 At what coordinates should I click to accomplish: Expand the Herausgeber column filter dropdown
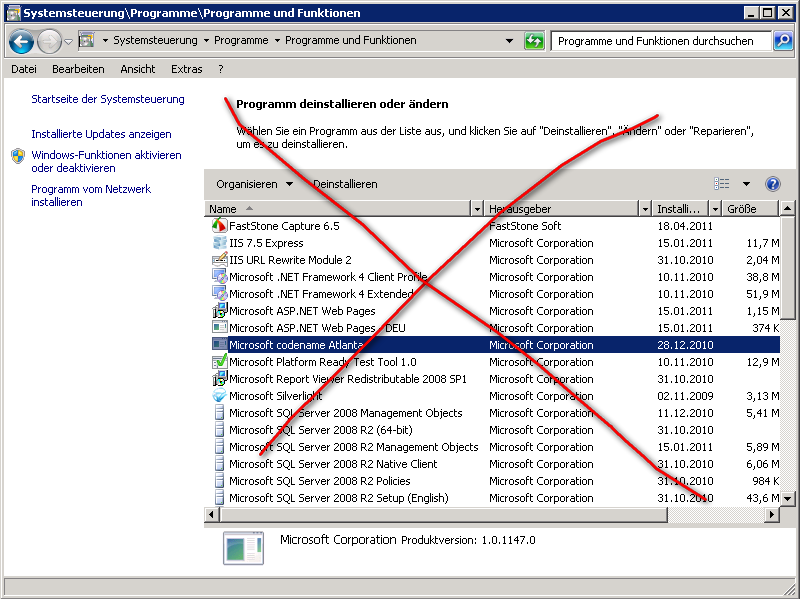tap(644, 209)
